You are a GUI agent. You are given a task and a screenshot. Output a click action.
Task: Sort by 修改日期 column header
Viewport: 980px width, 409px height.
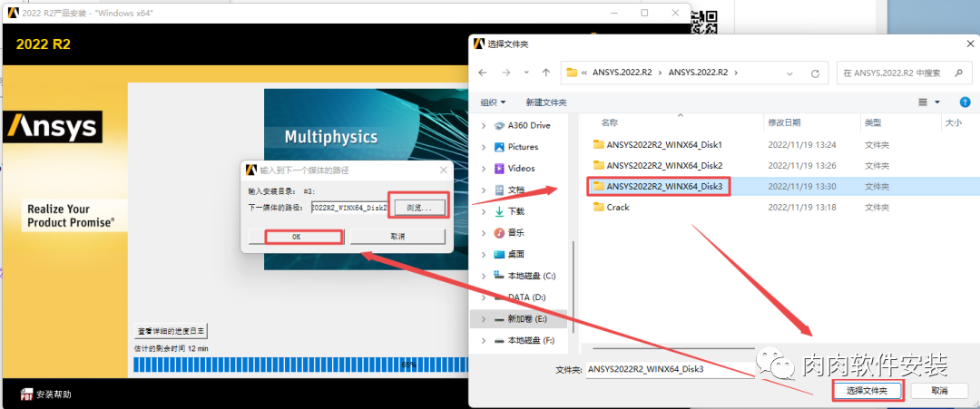click(784, 123)
